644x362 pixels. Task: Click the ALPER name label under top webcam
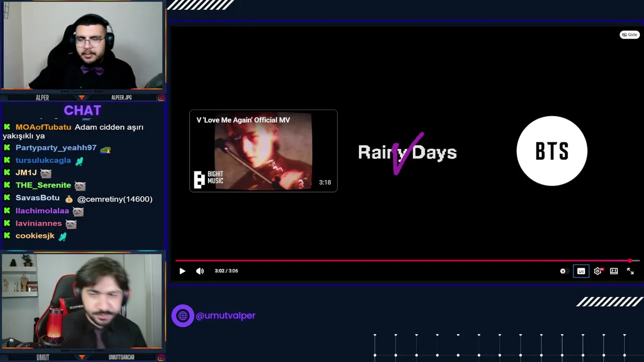click(42, 98)
